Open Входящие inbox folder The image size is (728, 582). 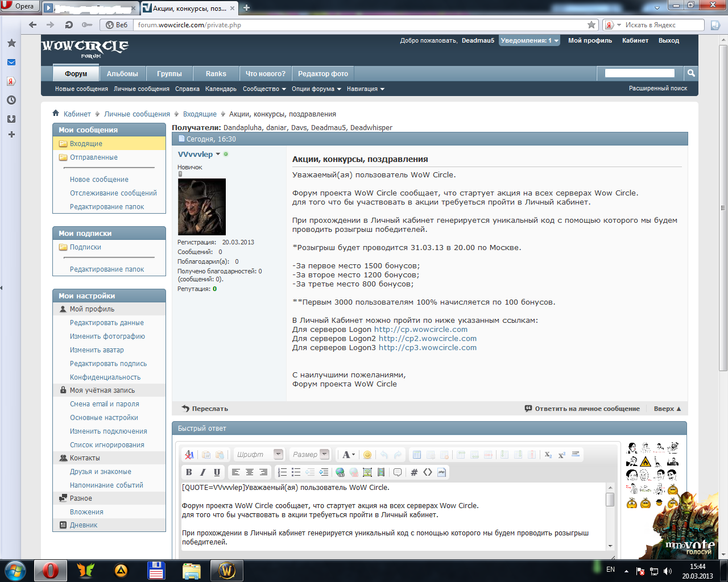[x=86, y=144]
